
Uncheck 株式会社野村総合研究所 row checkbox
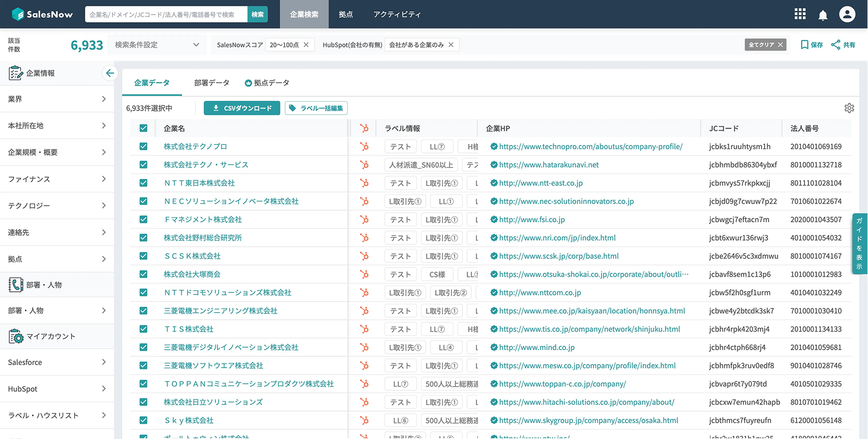144,238
